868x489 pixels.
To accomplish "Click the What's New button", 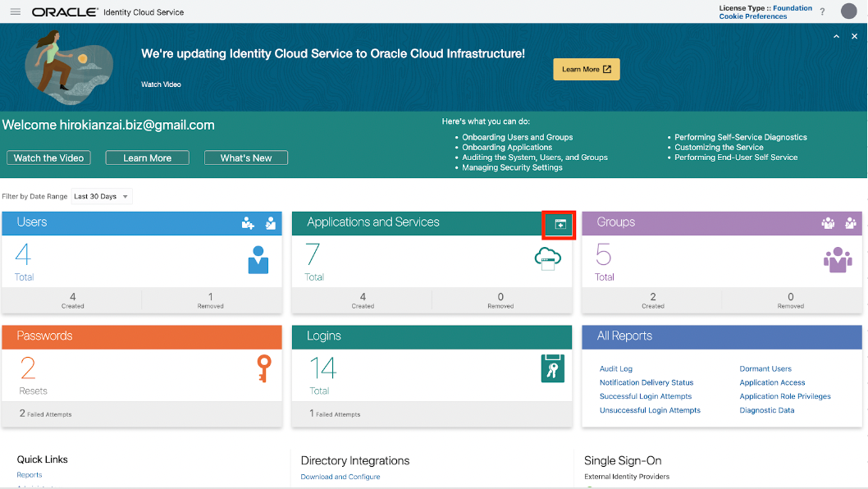I will [x=245, y=158].
